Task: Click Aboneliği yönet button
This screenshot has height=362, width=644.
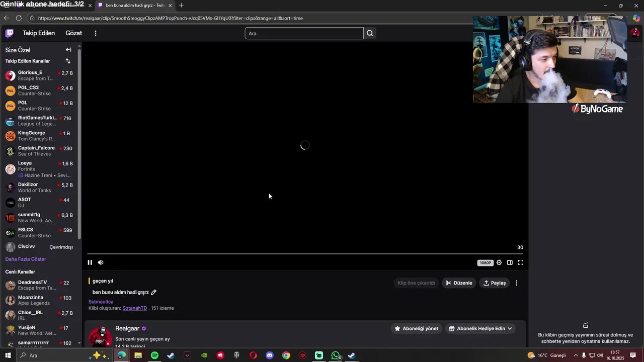Action: coord(416,328)
